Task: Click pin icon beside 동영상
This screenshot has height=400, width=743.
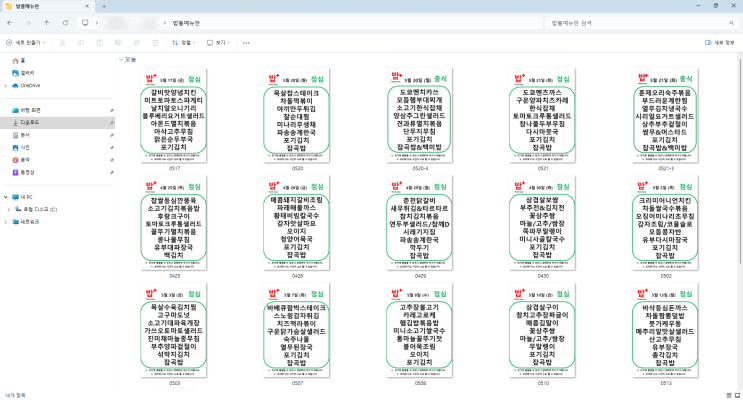Action: pos(112,173)
